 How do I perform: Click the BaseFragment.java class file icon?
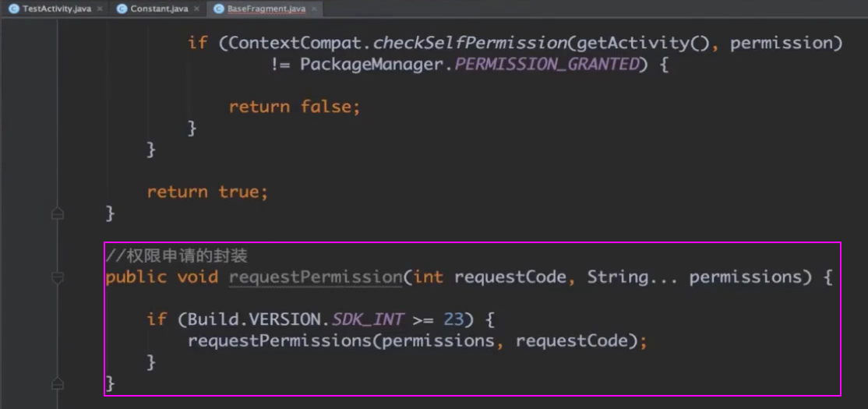point(219,9)
